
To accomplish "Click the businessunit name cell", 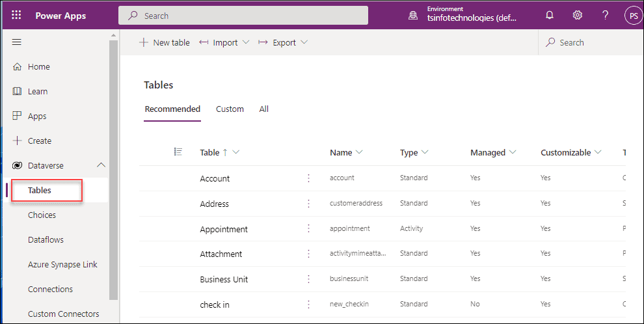I will (349, 278).
